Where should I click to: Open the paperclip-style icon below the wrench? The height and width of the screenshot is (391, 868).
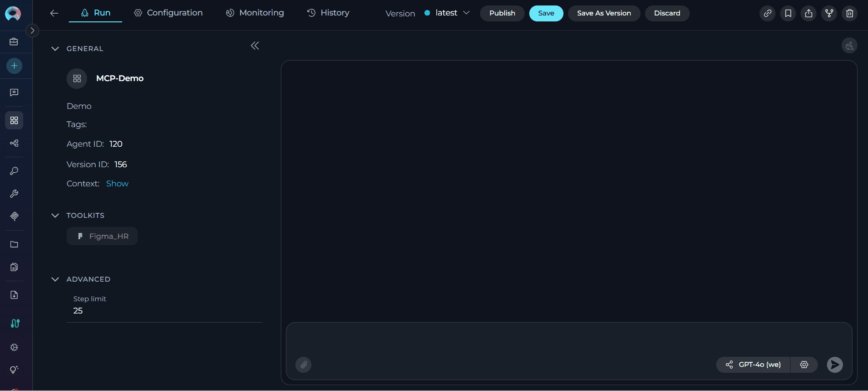(x=14, y=216)
